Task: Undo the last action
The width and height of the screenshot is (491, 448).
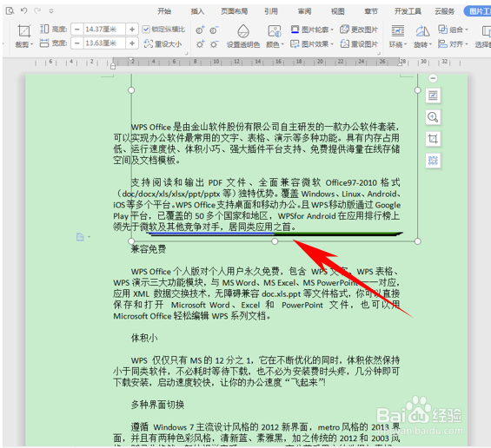Action: [23, 10]
